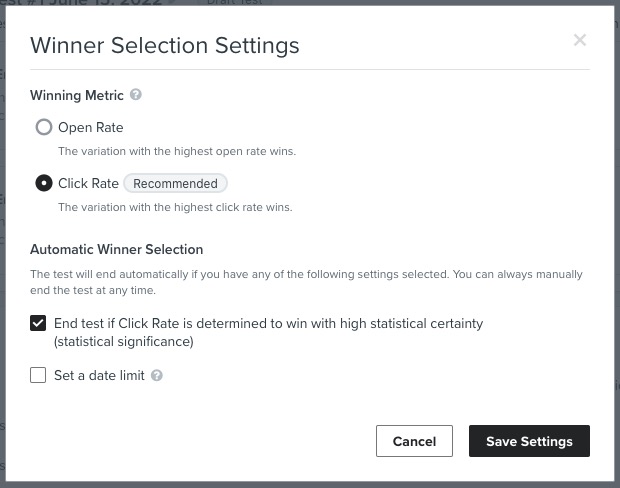This screenshot has height=488, width=620.
Task: Click the 'Set a date limit' label
Action: pos(99,376)
